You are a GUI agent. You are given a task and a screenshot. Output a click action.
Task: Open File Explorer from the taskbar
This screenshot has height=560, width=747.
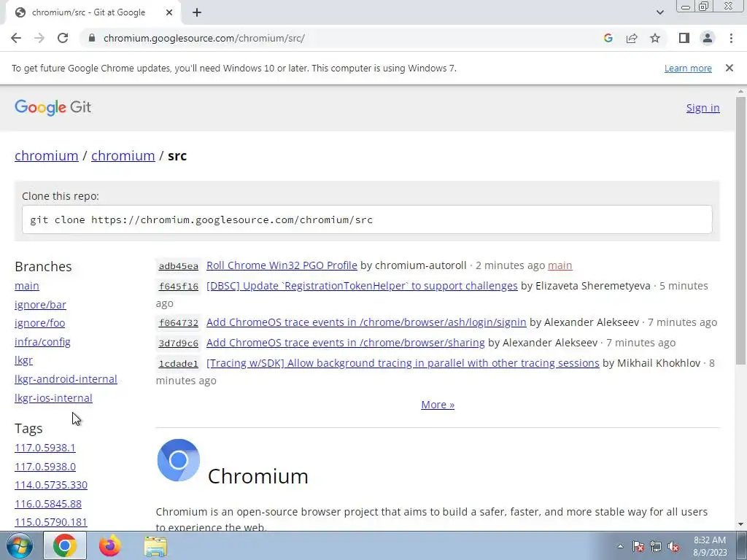tap(155, 546)
